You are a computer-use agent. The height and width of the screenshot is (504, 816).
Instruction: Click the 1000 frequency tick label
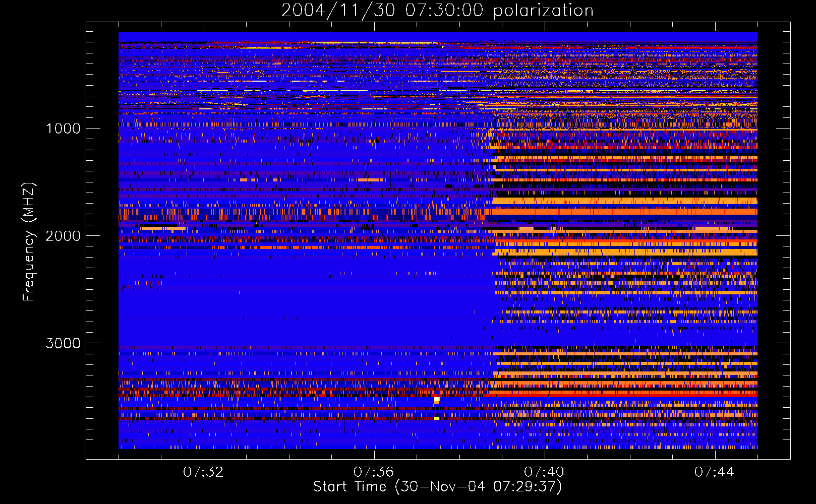(63, 129)
